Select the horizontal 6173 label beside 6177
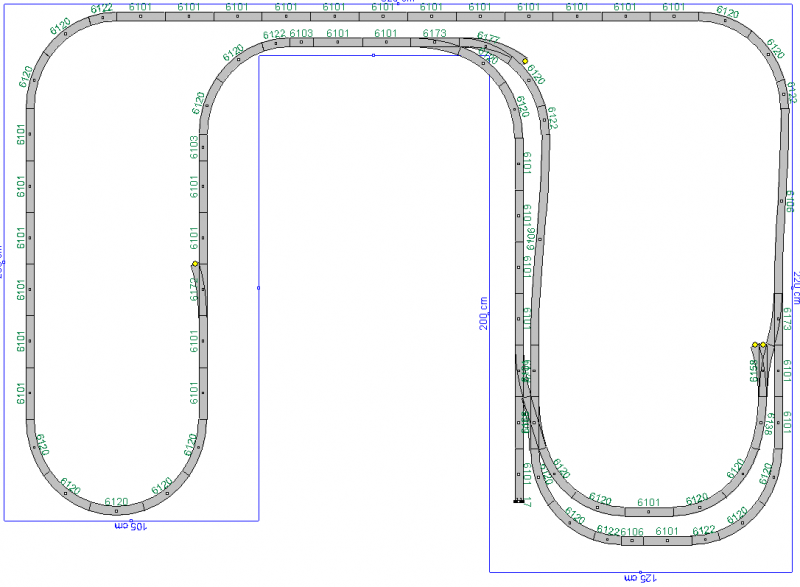 (434, 33)
